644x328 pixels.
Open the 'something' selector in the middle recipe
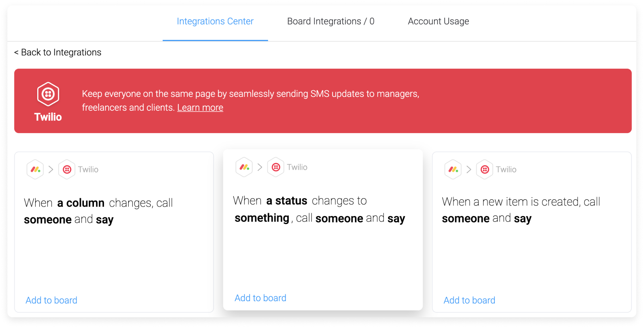click(261, 218)
